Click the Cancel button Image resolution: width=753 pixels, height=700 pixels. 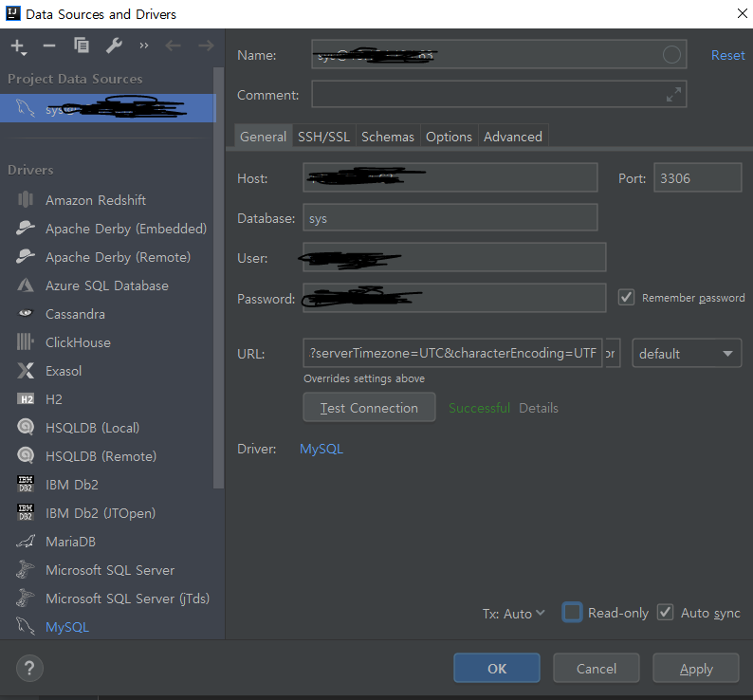[596, 668]
